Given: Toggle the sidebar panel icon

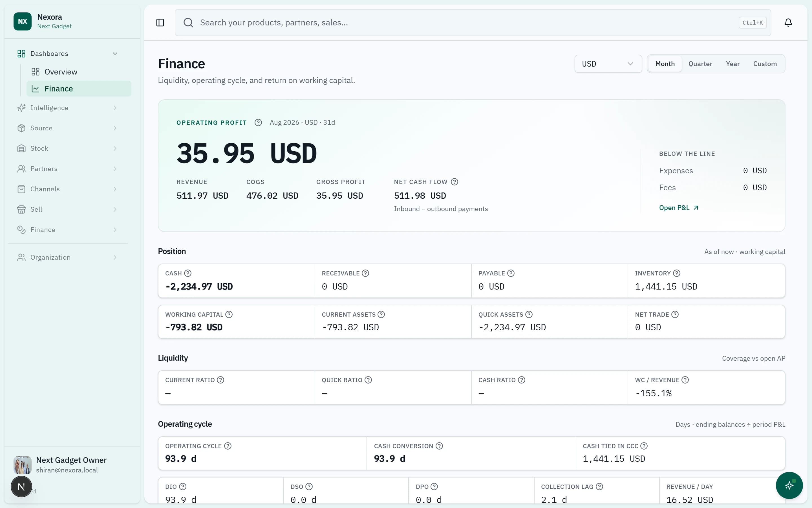Looking at the screenshot, I should click(160, 23).
